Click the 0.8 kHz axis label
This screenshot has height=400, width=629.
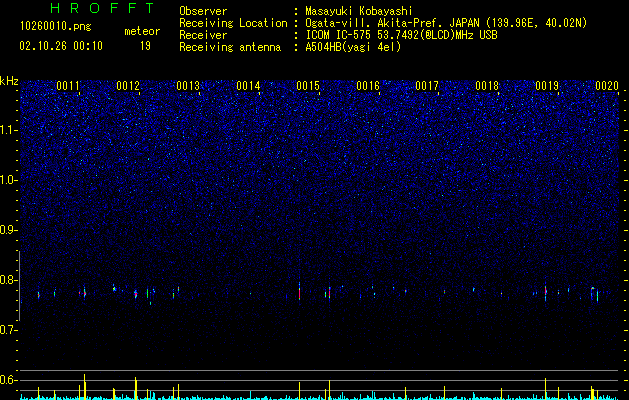coord(9,280)
